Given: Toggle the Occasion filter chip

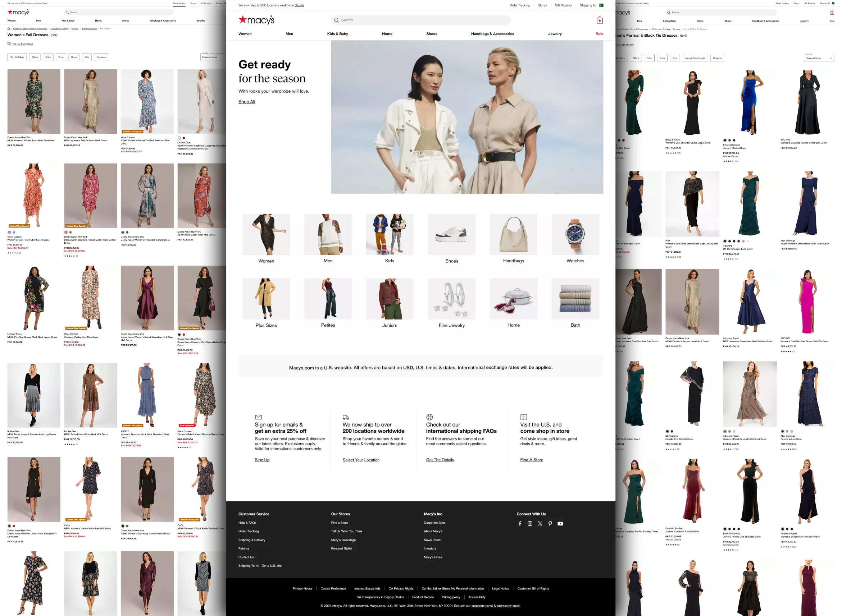Looking at the screenshot, I should pyautogui.click(x=101, y=57).
